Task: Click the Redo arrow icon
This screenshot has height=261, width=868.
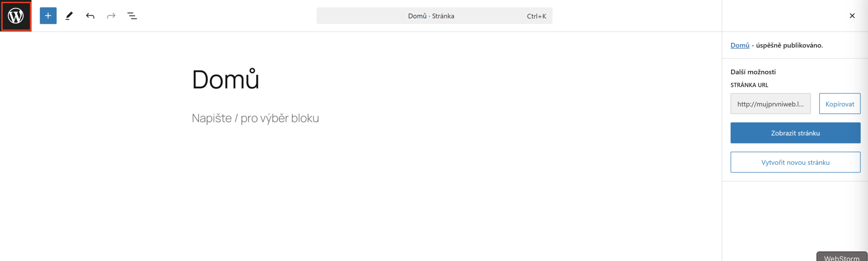Action: click(111, 16)
